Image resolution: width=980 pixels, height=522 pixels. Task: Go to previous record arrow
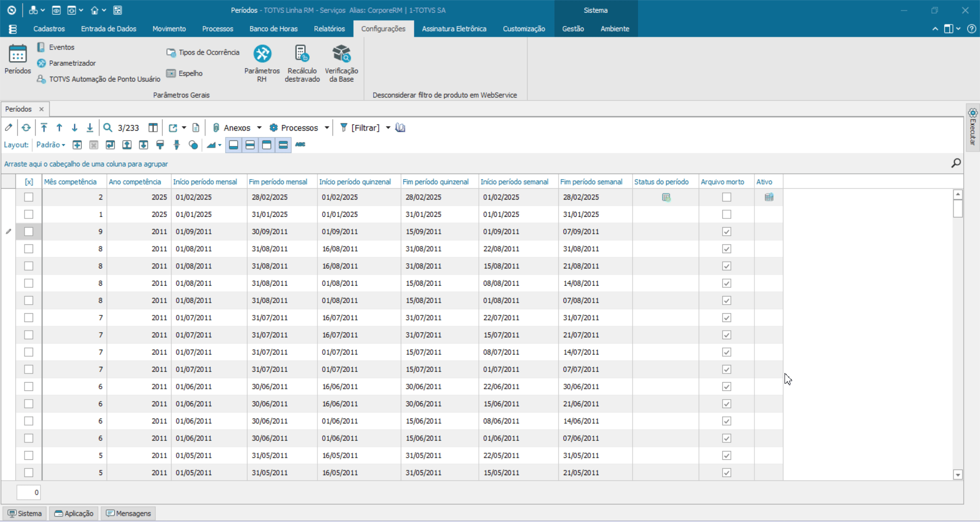(59, 128)
